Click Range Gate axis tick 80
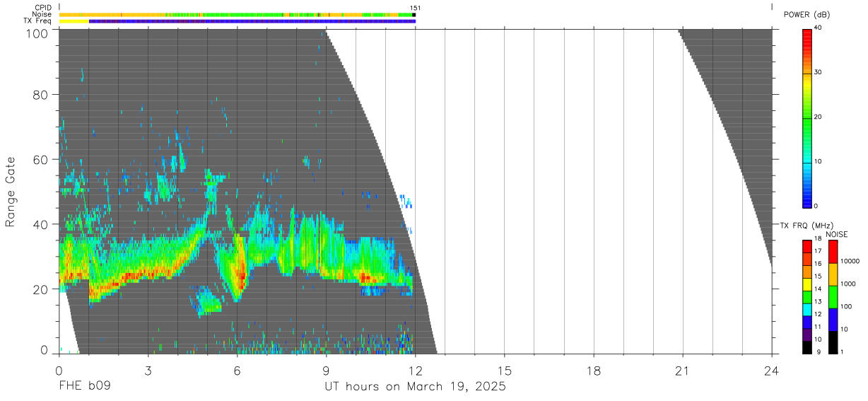Image resolution: width=868 pixels, height=401 pixels. pos(40,94)
